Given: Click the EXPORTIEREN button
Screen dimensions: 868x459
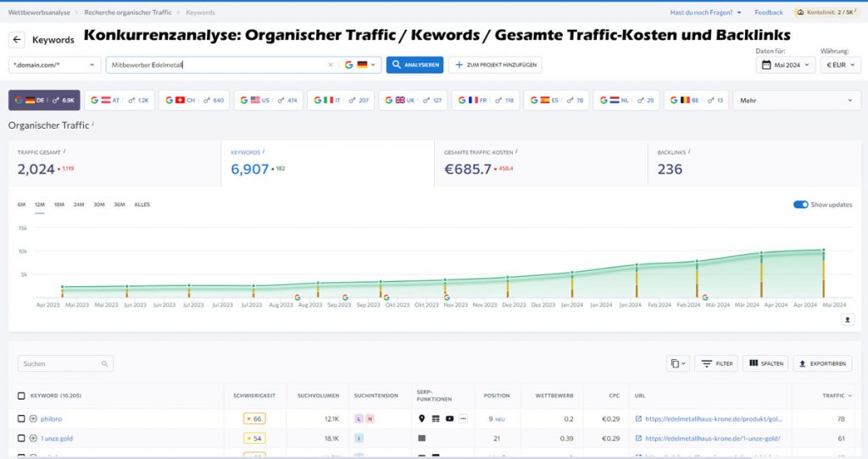Looking at the screenshot, I should point(822,363).
